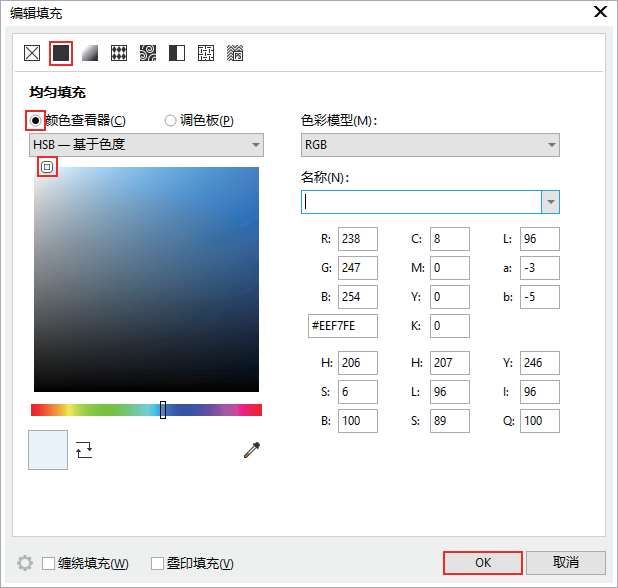618x588 pixels.
Task: Click the M value field
Action: (450, 268)
